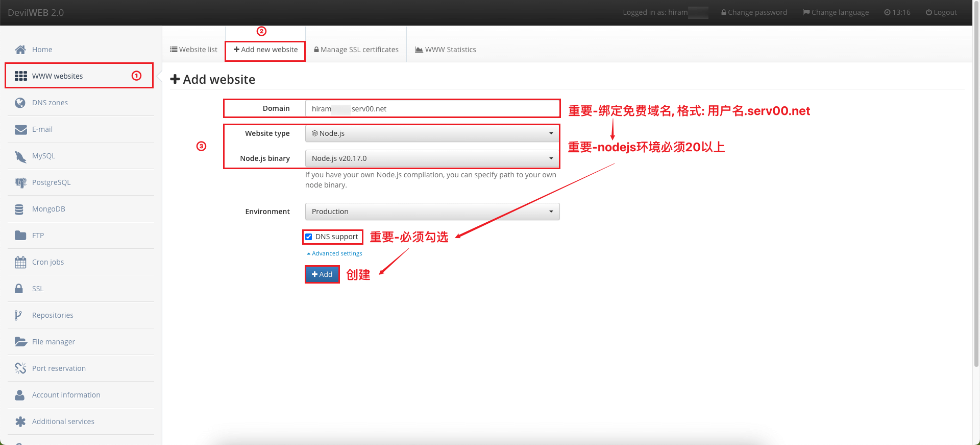Open the Environment Production dropdown

[432, 212]
